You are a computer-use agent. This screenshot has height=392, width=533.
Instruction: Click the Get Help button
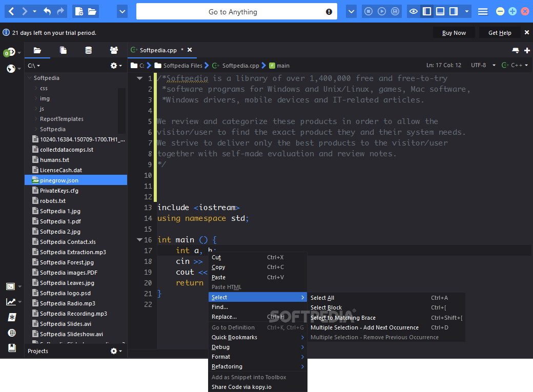pos(500,33)
